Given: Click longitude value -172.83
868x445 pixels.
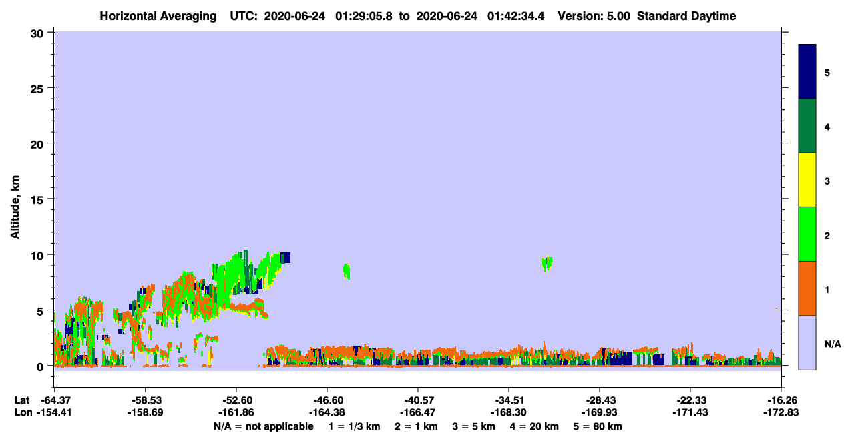Looking at the screenshot, I should pyautogui.click(x=781, y=412).
